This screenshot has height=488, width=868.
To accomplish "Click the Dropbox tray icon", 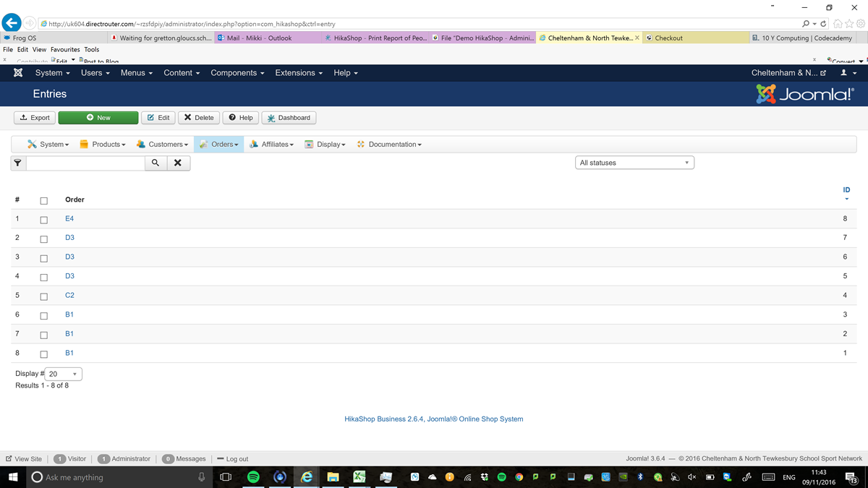I will click(x=484, y=477).
